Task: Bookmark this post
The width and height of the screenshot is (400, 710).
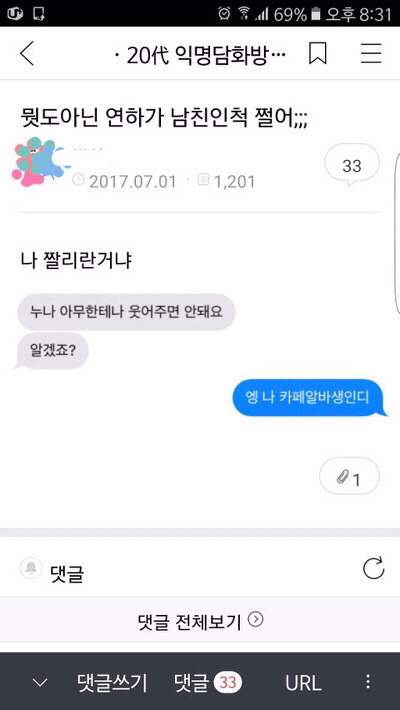Action: point(318,54)
